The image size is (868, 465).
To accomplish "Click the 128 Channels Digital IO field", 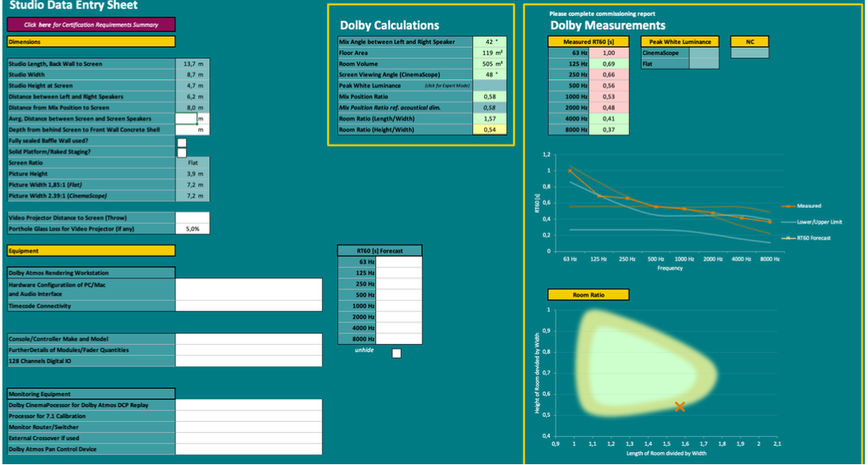I will [248, 361].
